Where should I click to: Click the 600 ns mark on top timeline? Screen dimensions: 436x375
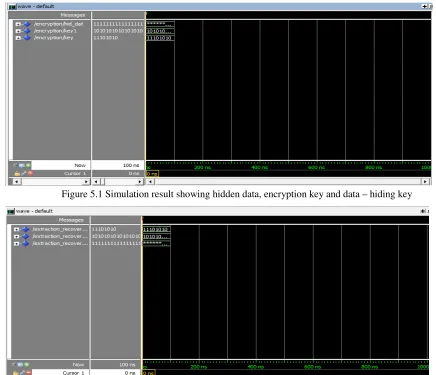pyautogui.click(x=316, y=167)
